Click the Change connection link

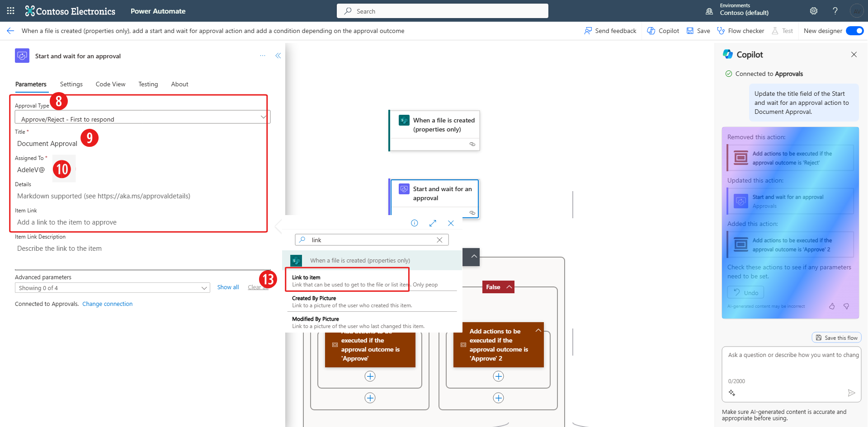107,304
